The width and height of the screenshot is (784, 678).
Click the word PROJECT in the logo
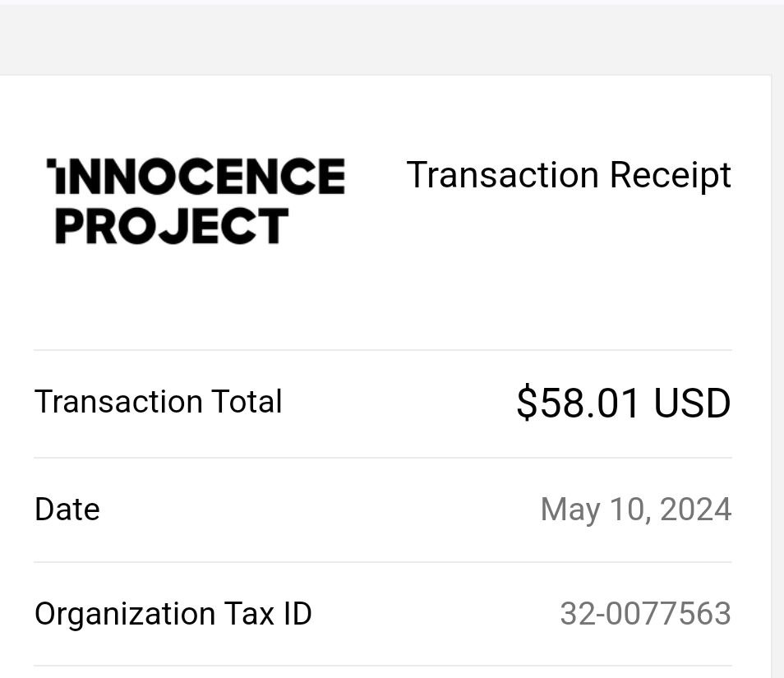pyautogui.click(x=172, y=227)
